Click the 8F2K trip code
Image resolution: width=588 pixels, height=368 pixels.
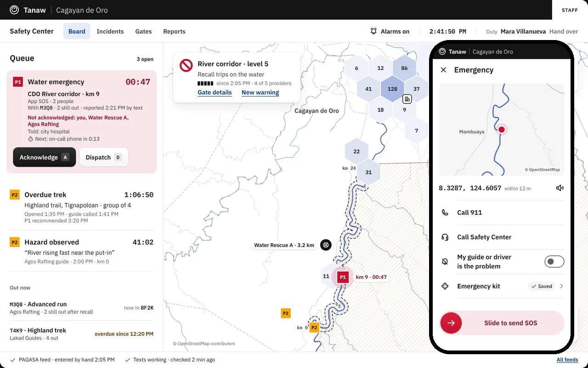tap(147, 308)
